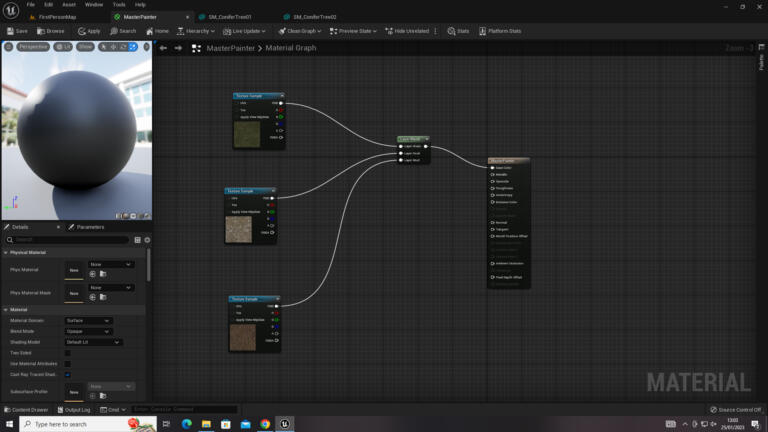Open Platform Stats from the toolbar

coord(500,31)
